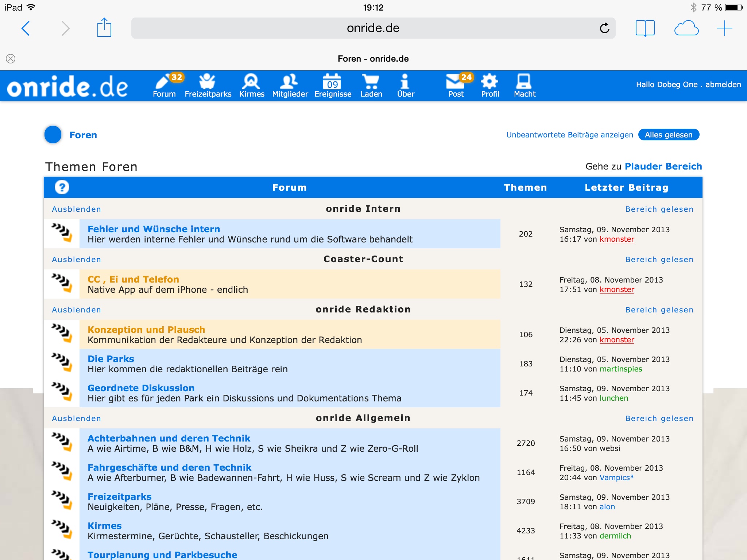
Task: Tap the Safari address bar showing onride.de
Action: (x=373, y=28)
